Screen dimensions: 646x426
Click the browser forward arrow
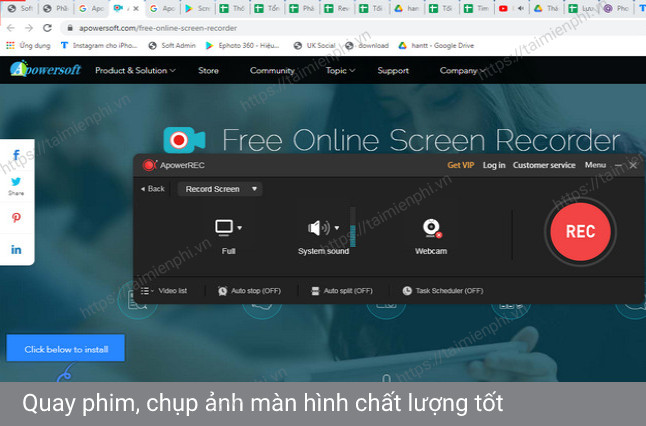coord(29,28)
